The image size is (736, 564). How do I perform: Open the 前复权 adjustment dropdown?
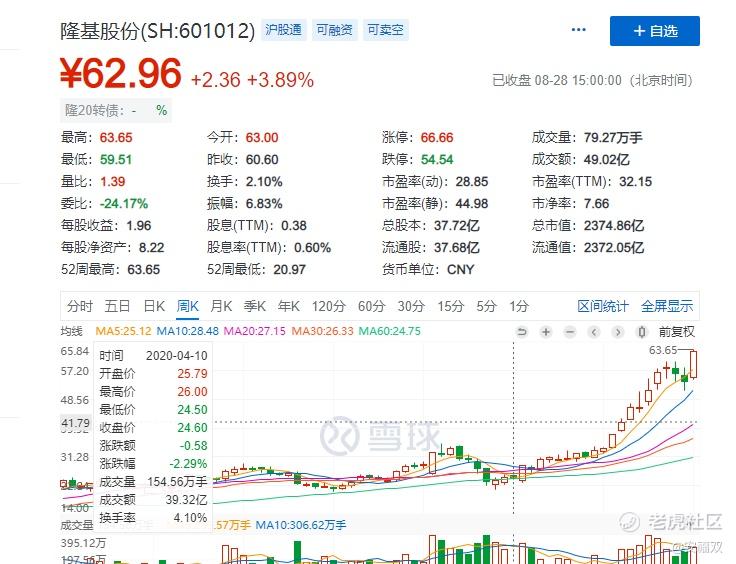click(676, 332)
